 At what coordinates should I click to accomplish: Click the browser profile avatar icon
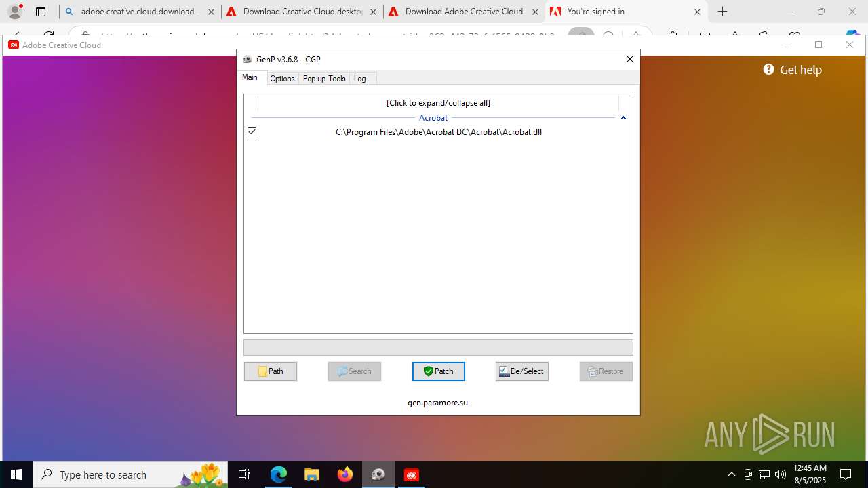tap(15, 12)
